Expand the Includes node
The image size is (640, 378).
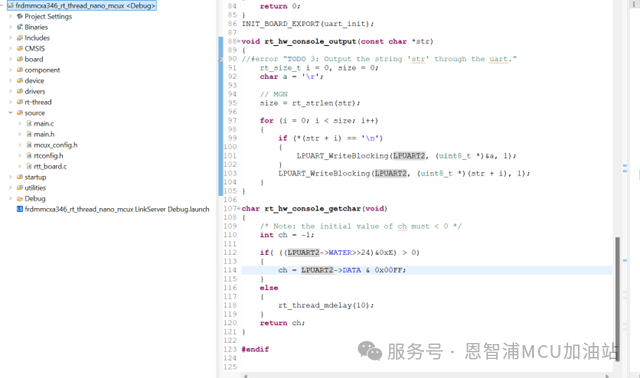coord(11,38)
